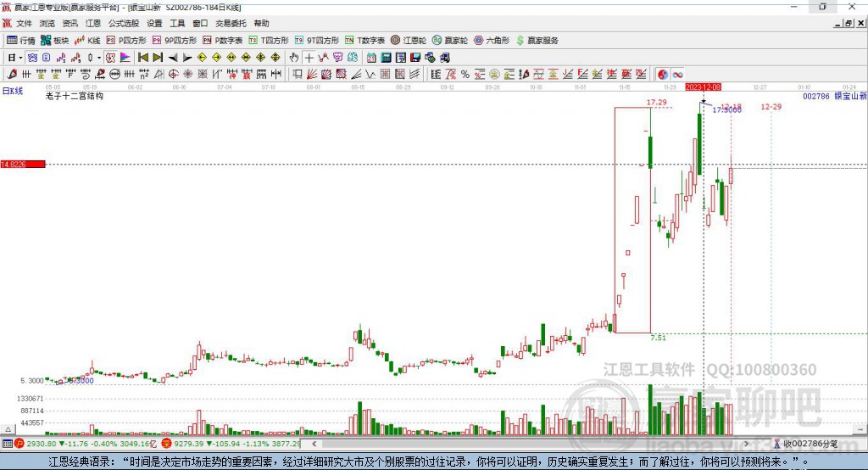This screenshot has height=470, width=868.
Task: Click the 7.51 low price label
Action: (x=658, y=338)
